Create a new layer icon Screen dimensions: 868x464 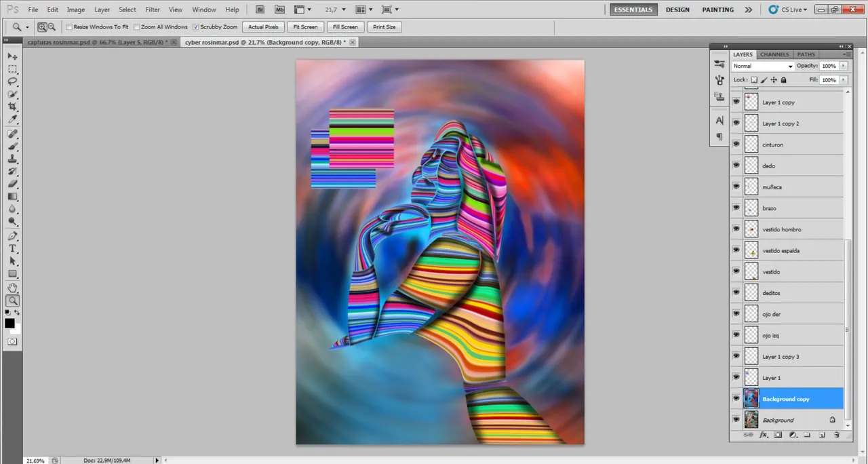pyautogui.click(x=822, y=434)
